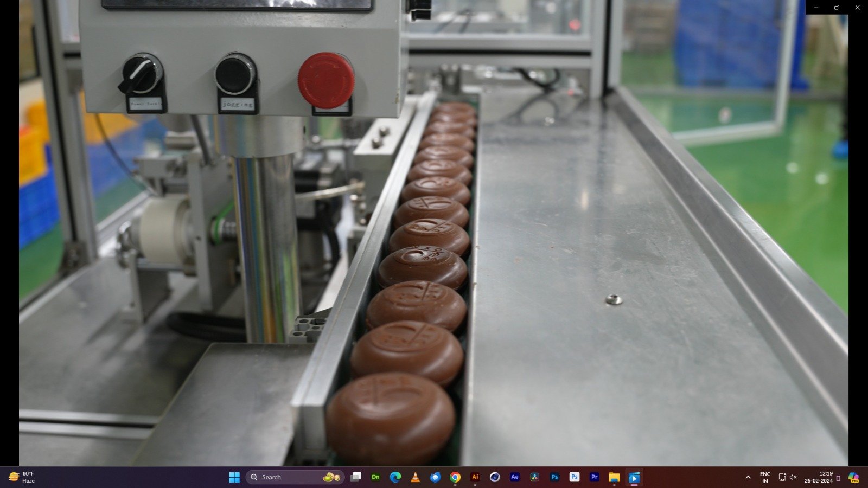The image size is (868, 488).
Task: Open network status icon in system tray
Action: [782, 477]
